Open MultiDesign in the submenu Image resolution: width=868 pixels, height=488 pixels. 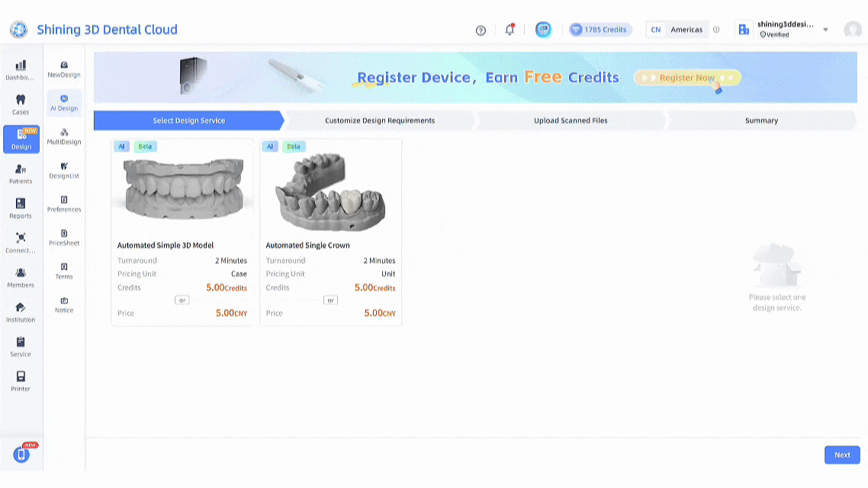[64, 136]
